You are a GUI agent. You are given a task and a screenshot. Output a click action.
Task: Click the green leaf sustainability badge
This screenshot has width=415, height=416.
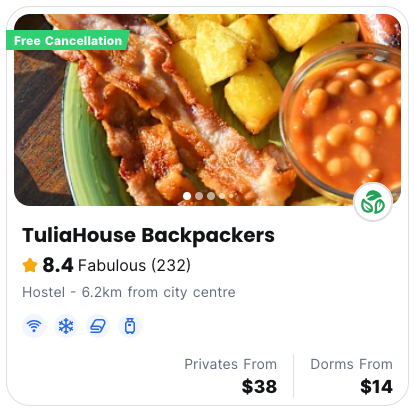373,202
